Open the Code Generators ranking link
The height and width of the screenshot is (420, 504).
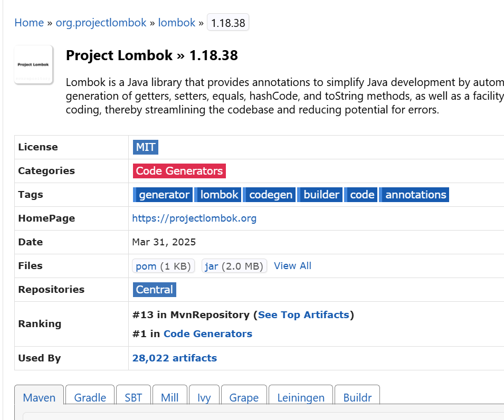207,333
